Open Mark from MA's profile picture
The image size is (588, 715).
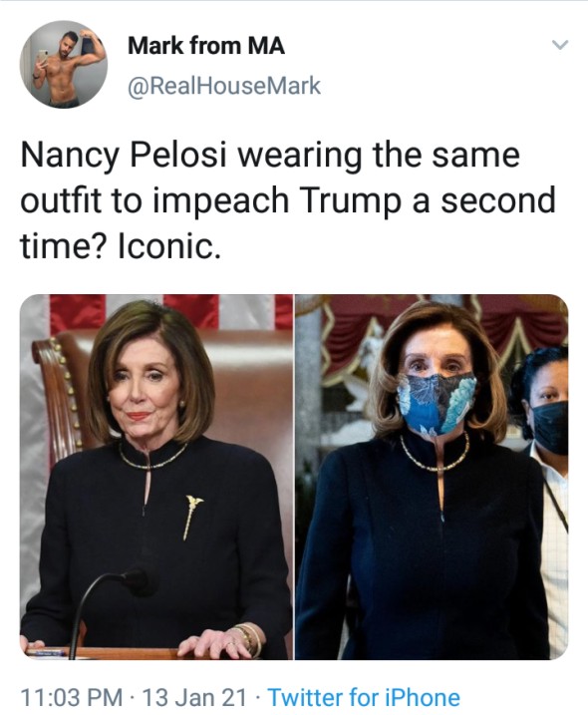coord(64,64)
